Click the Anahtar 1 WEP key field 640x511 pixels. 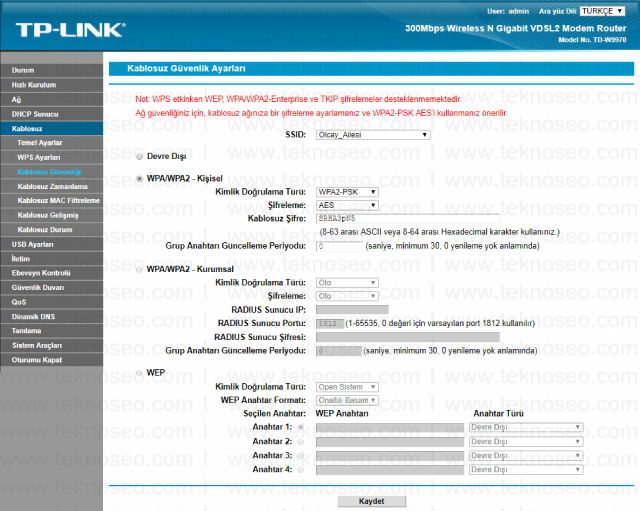[390, 427]
